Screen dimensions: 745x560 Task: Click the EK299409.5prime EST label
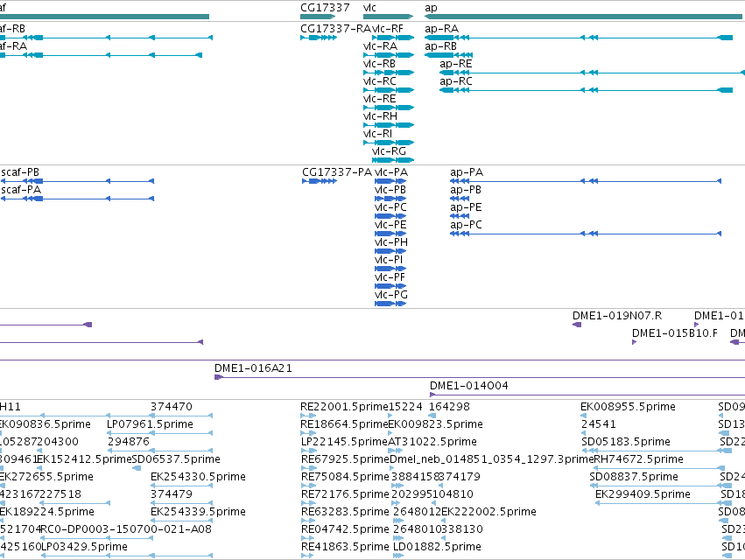point(643,494)
